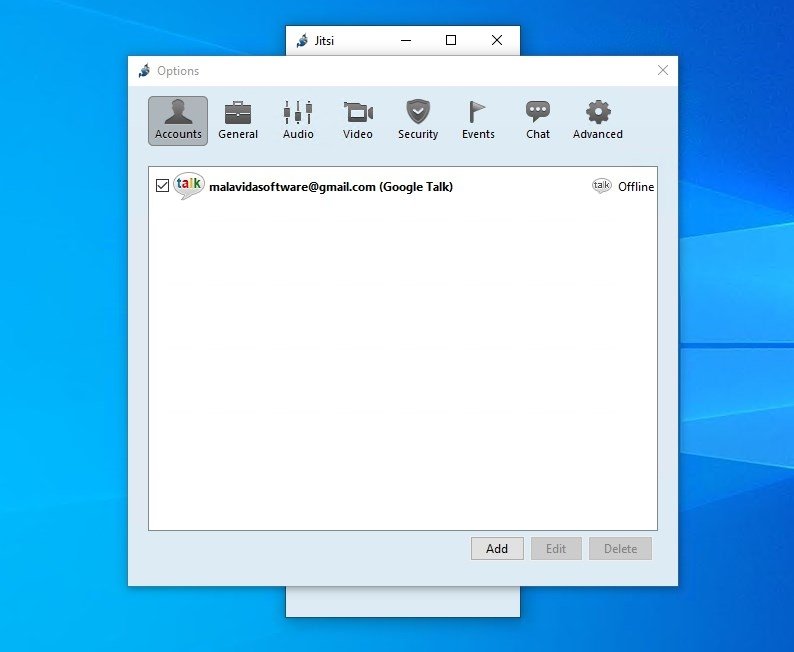
Task: Click the greyed Edit button
Action: (x=556, y=549)
